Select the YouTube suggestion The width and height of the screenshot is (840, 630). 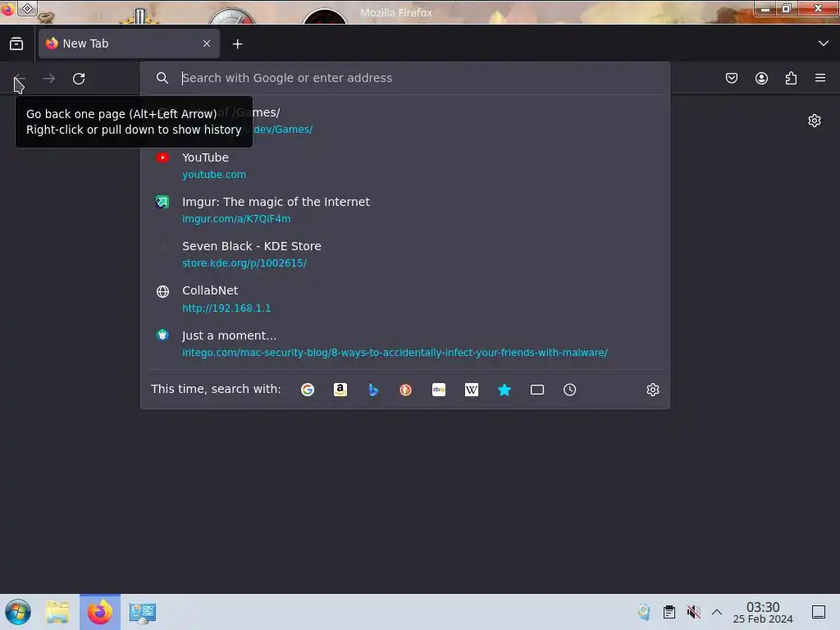pos(405,166)
